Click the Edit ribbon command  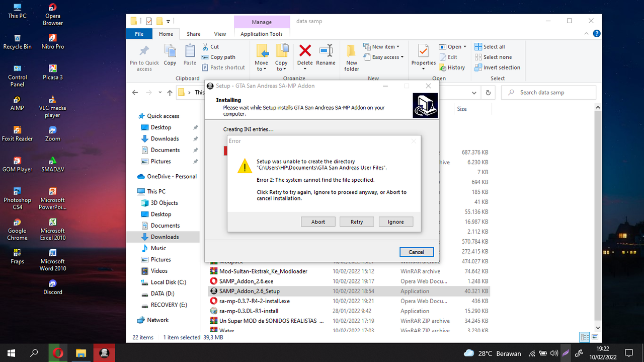pyautogui.click(x=448, y=57)
